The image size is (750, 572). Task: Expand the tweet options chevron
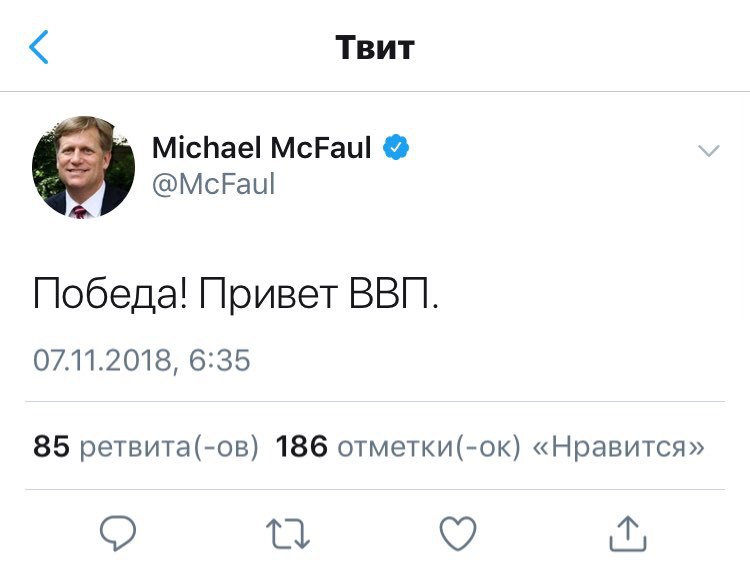[708, 151]
